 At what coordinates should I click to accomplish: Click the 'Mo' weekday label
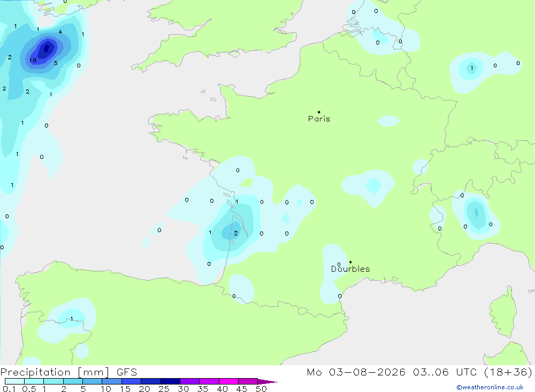point(314,372)
